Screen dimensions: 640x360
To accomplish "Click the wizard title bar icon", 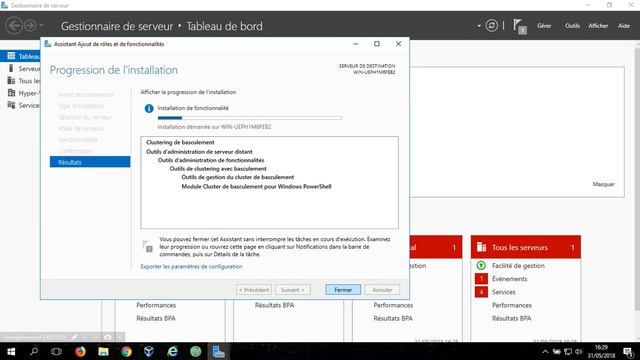I will point(48,44).
